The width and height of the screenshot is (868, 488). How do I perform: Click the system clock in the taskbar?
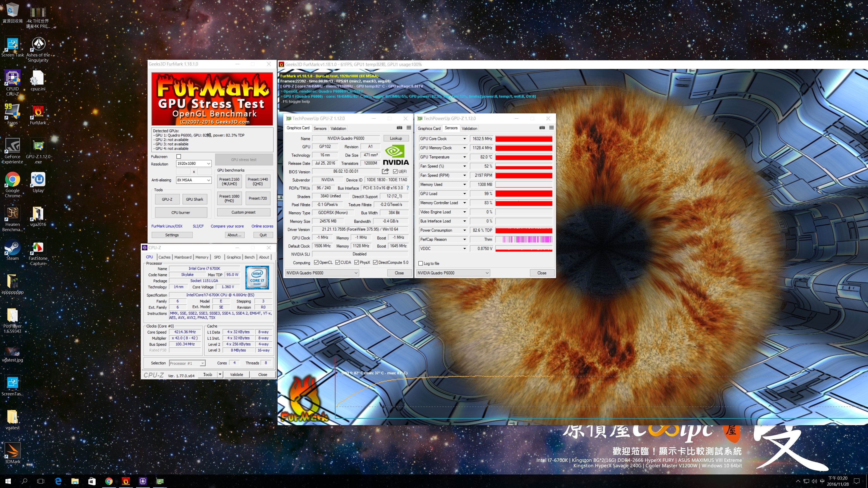tap(837, 481)
